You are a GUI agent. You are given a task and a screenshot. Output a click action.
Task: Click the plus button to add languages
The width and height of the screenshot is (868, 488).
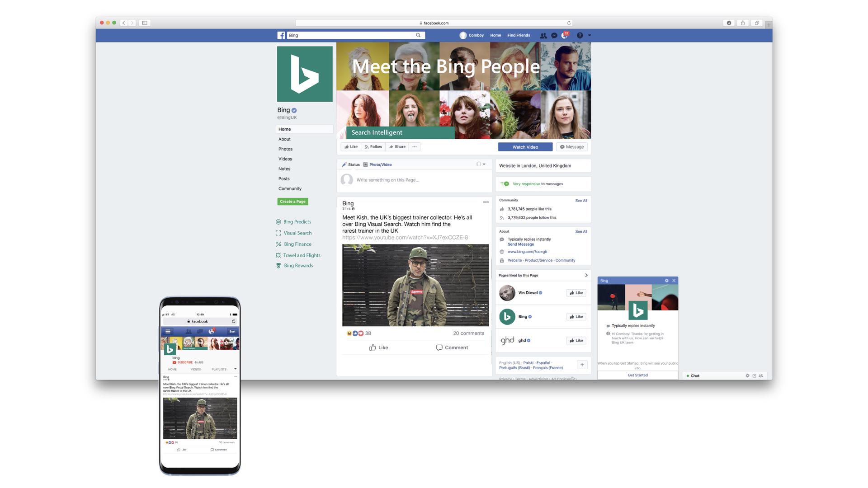coord(582,365)
